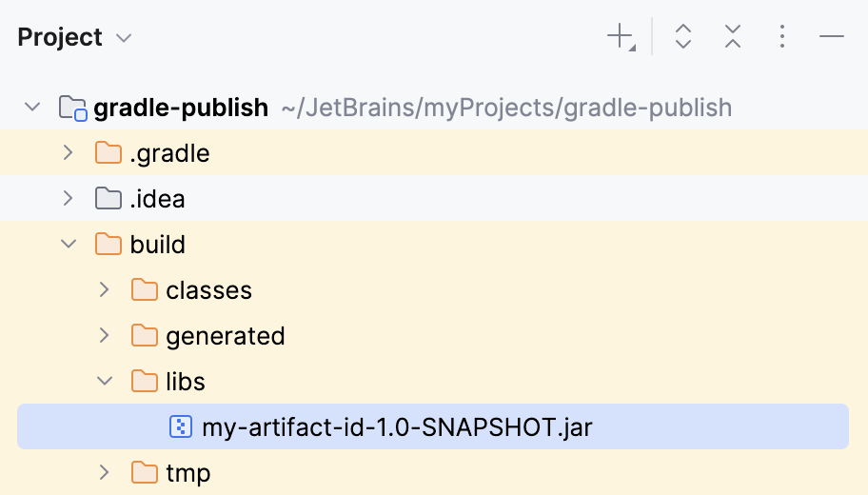This screenshot has height=495, width=868.
Task: Open the Project panel options menu
Action: pyautogui.click(x=781, y=37)
